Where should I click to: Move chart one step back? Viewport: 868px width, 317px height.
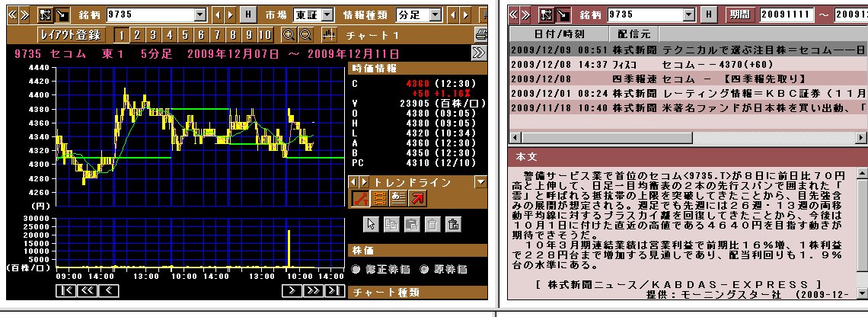[x=108, y=290]
